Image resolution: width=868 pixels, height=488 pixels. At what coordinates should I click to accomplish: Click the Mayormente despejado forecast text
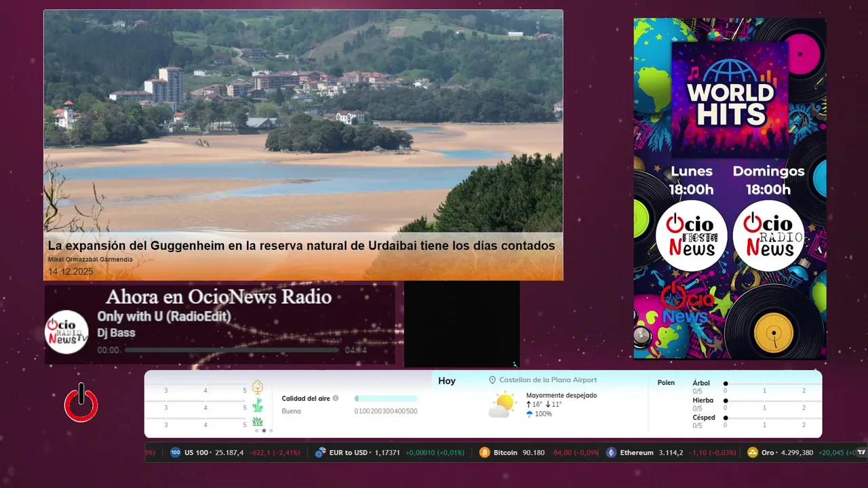tap(561, 395)
